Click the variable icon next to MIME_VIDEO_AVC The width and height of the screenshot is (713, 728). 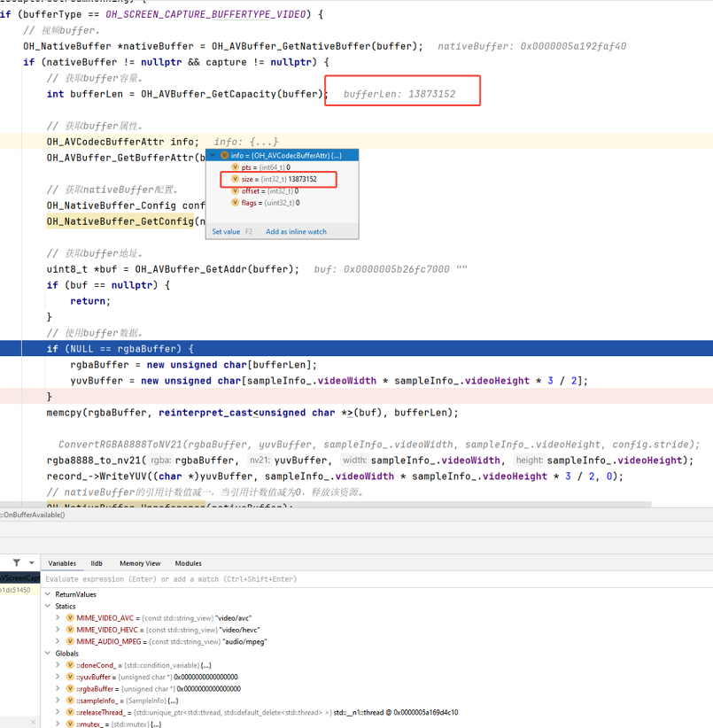tap(70, 617)
